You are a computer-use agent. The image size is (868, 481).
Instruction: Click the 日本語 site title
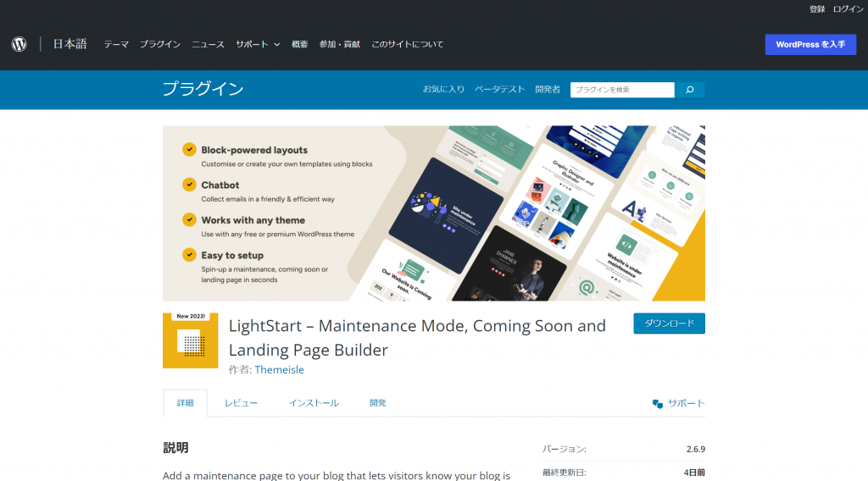(70, 44)
